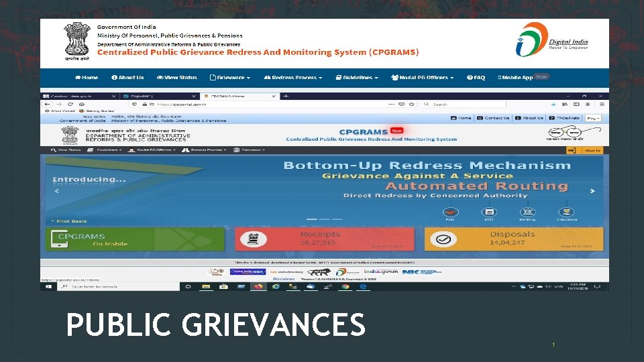Open the taskbar clock and date
Image resolution: width=644 pixels, height=362 pixels.
578,286
